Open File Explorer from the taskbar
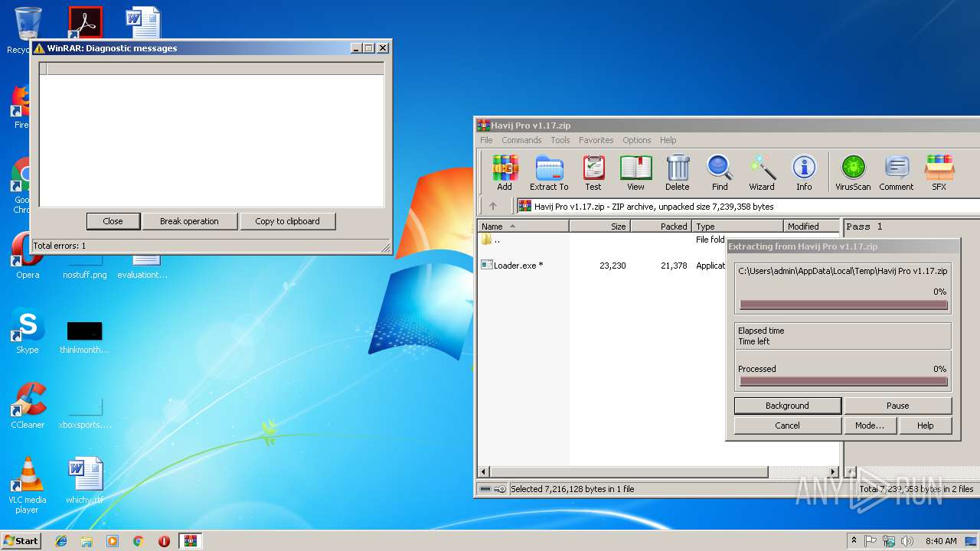 click(87, 541)
